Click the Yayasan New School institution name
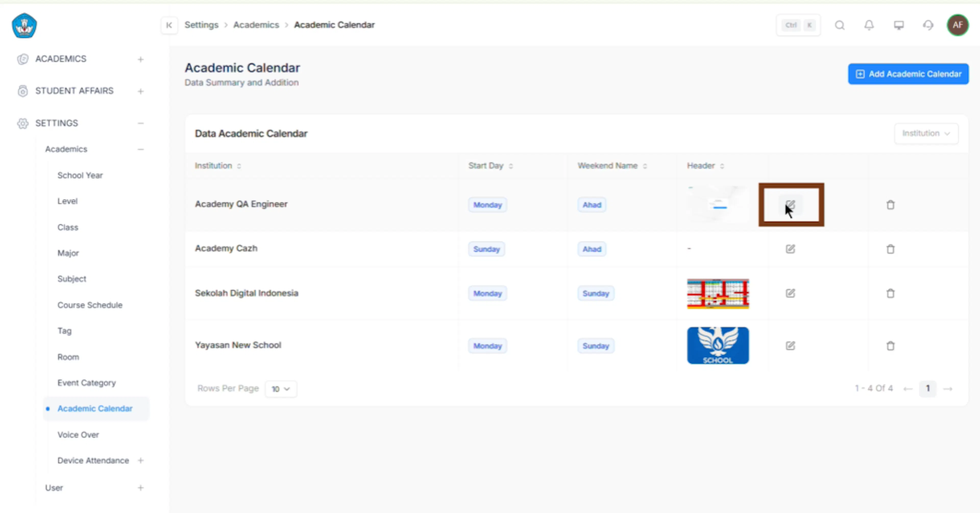Viewport: 980px width, 513px height. tap(238, 345)
